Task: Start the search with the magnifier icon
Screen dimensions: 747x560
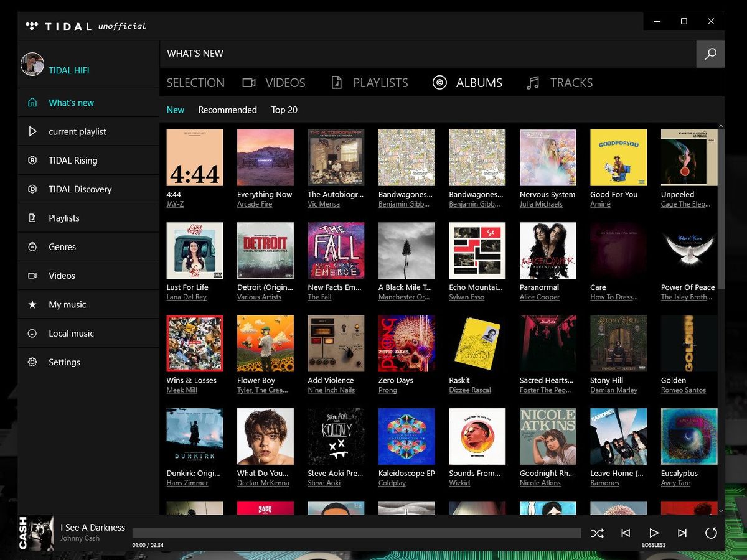Action: pos(710,54)
